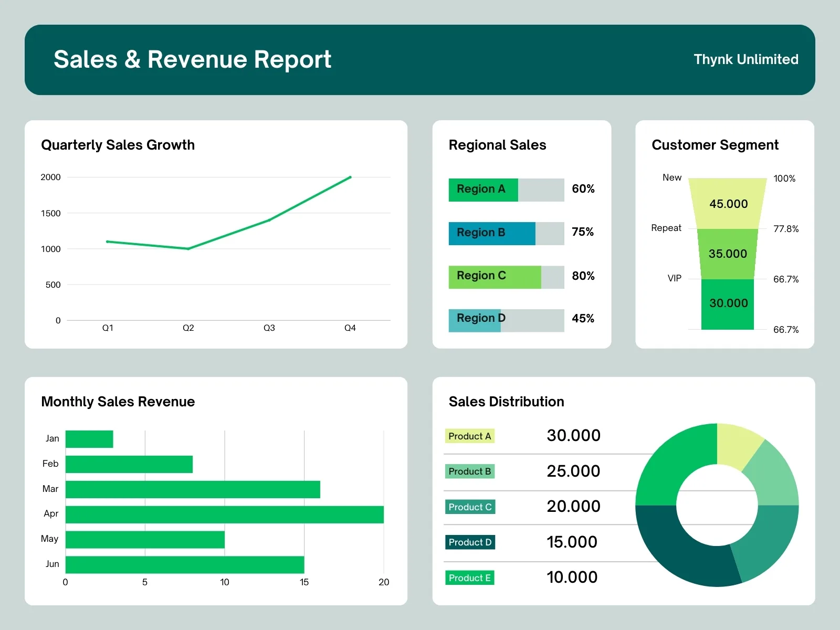Click the Region A progress bar
This screenshot has width=840, height=630.
tap(506, 190)
